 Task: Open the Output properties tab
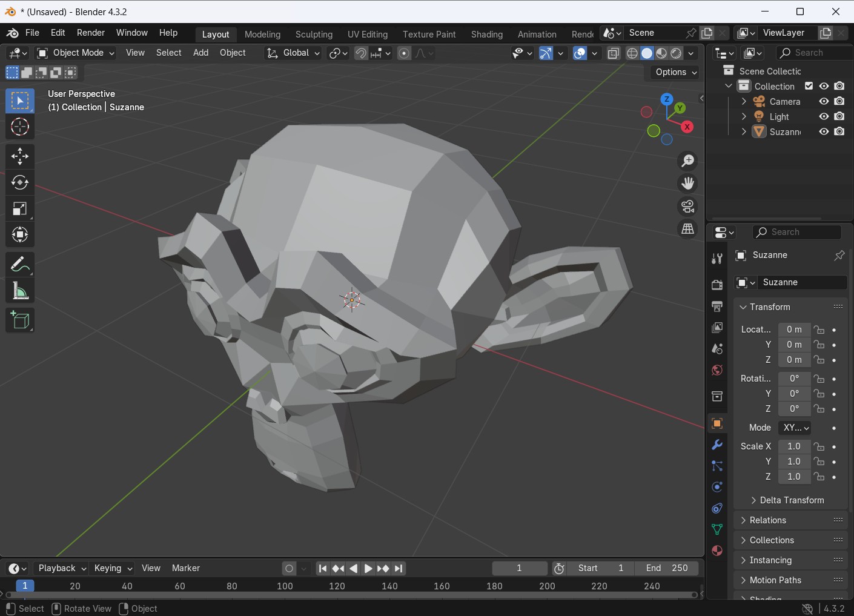(717, 306)
